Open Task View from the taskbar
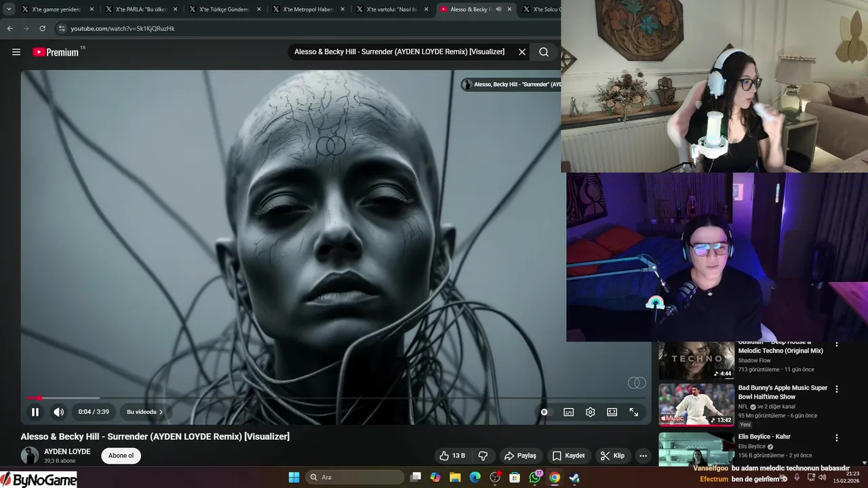The height and width of the screenshot is (488, 868). click(x=416, y=477)
